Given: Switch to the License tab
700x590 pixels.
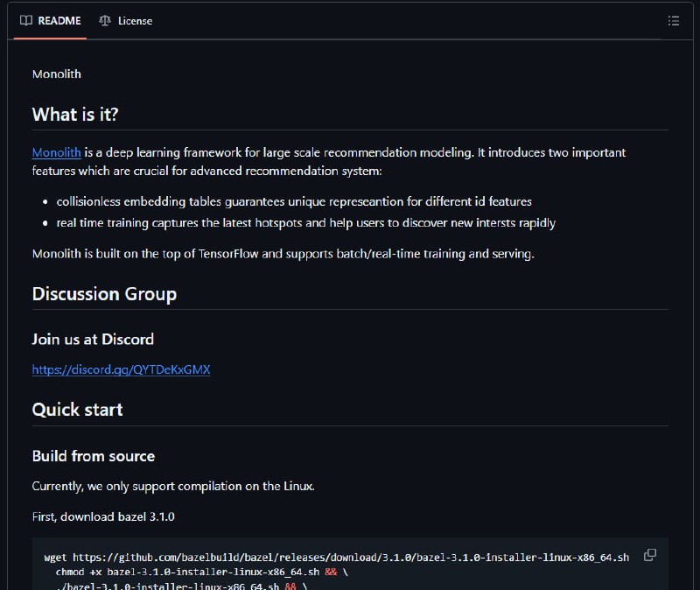Looking at the screenshot, I should (x=126, y=21).
